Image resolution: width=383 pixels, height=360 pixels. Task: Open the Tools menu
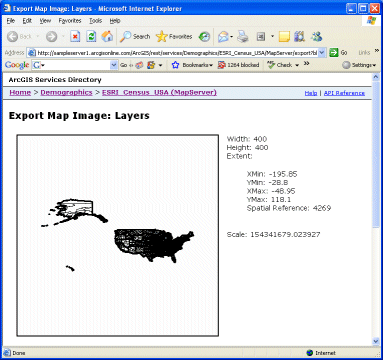point(95,21)
